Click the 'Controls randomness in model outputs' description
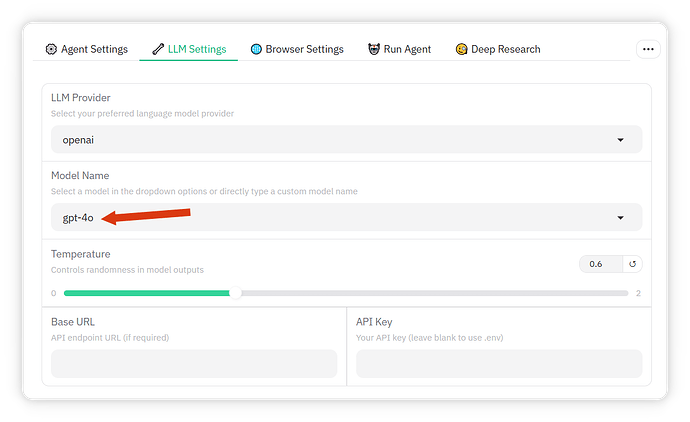This screenshot has height=422, width=690. [127, 270]
